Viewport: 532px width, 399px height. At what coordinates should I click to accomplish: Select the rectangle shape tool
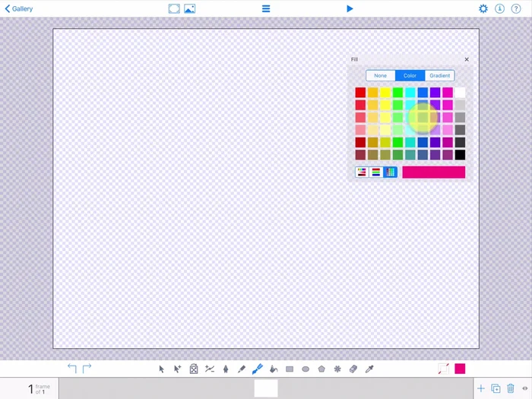point(290,369)
